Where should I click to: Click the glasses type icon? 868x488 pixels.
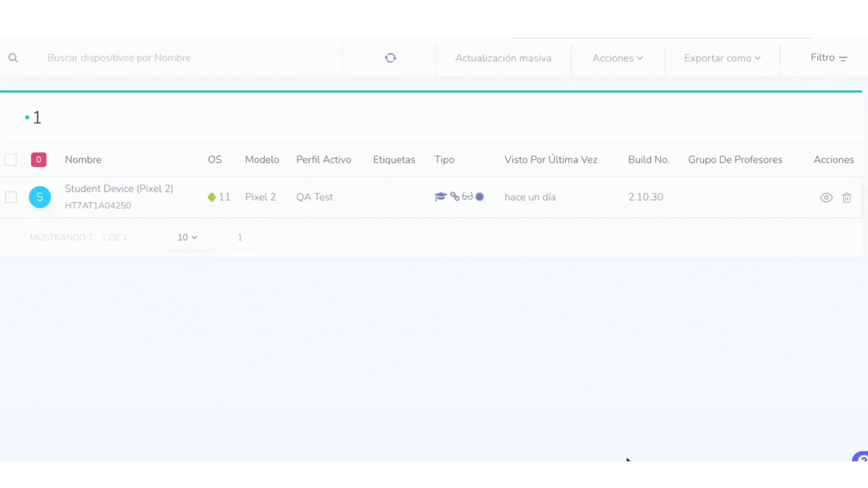467,197
